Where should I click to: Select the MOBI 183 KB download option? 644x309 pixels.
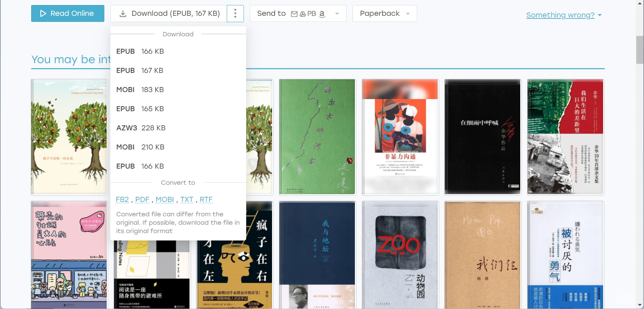pos(178,90)
